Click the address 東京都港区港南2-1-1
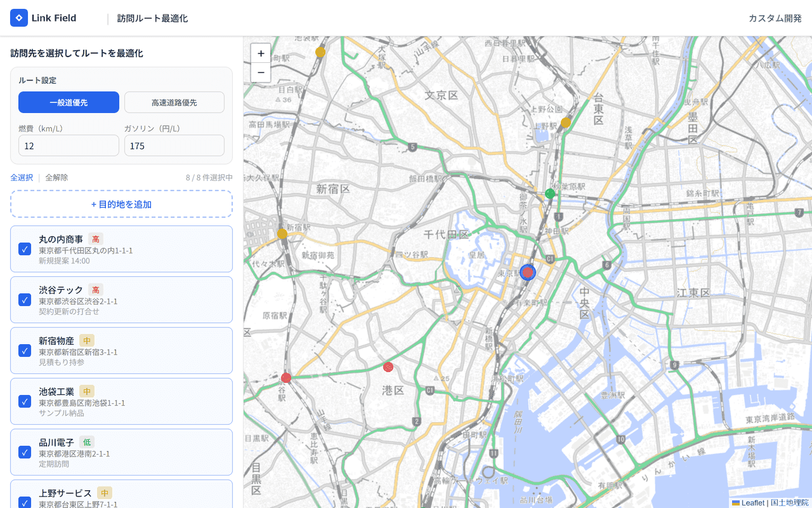Screen dimensions: 812x508 74,453
